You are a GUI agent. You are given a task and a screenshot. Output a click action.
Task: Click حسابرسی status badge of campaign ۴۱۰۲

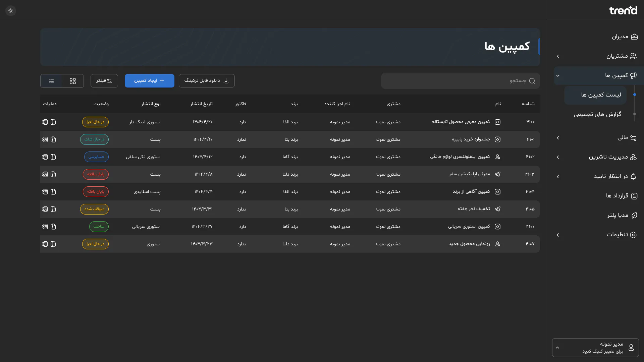(x=96, y=157)
